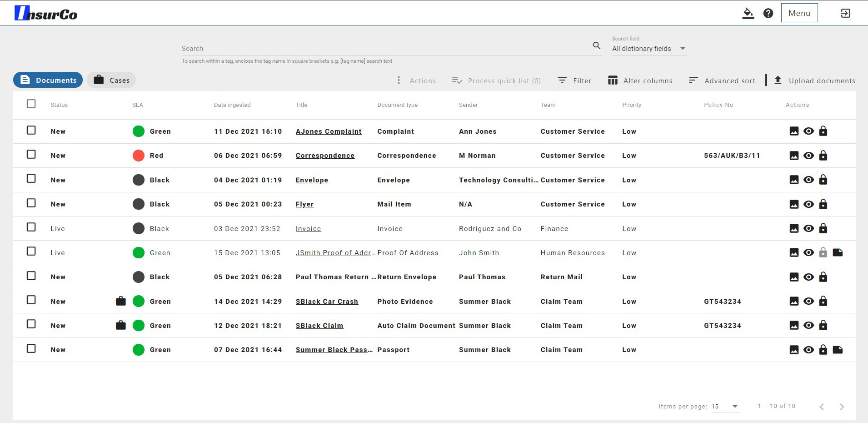Tick the select-all checkbox in table header
The width and height of the screenshot is (868, 423).
click(31, 104)
